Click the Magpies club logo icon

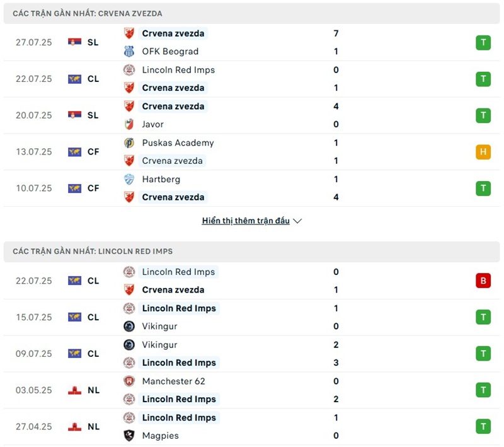[129, 436]
